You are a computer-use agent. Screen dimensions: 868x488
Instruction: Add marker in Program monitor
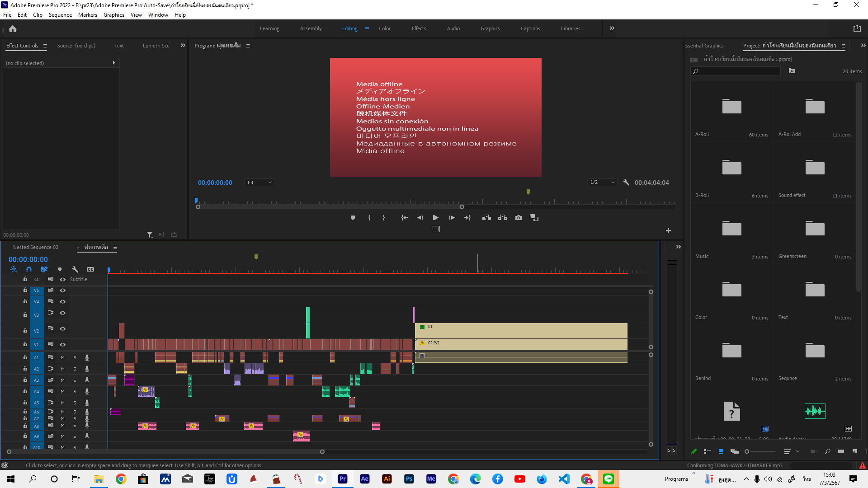[353, 218]
